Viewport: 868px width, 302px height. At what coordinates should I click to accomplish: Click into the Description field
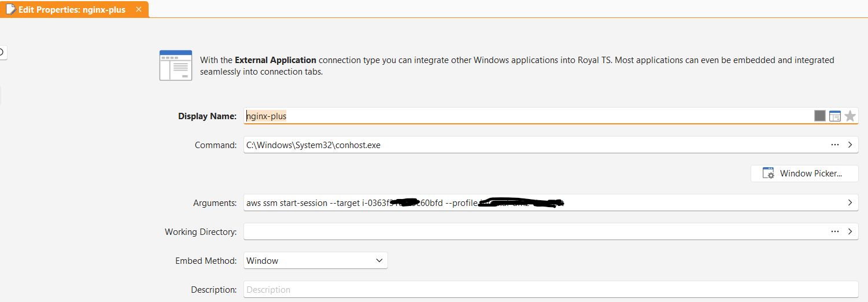[520, 290]
